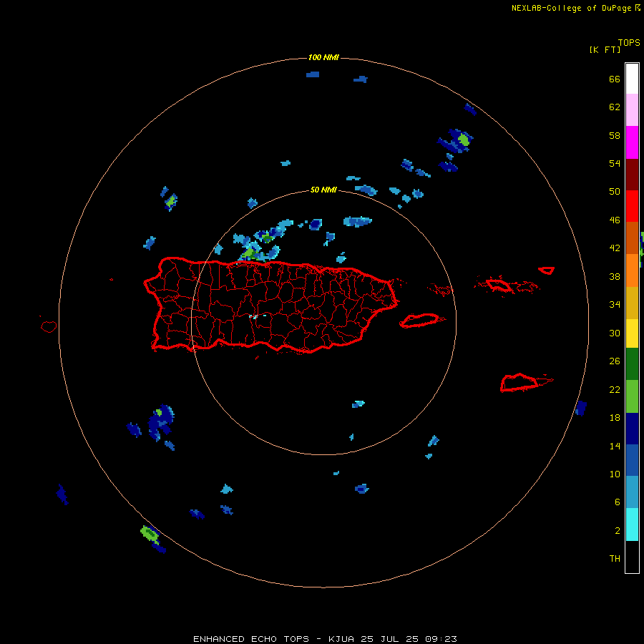This screenshot has height=644, width=644.
Task: Click the 6 legend value
Action: (618, 502)
